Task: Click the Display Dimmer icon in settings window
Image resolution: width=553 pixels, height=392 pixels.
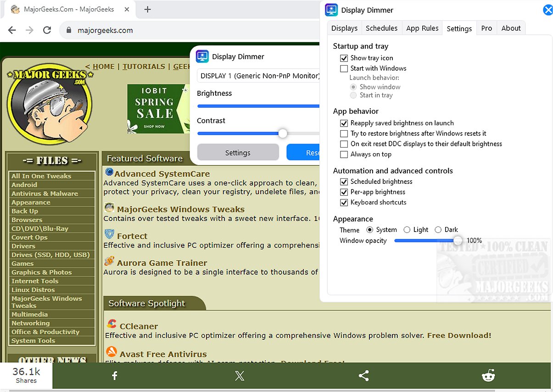Action: (x=331, y=10)
